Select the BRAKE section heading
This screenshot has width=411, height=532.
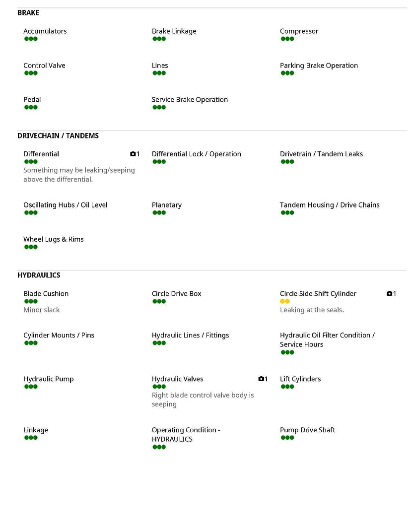pyautogui.click(x=28, y=13)
